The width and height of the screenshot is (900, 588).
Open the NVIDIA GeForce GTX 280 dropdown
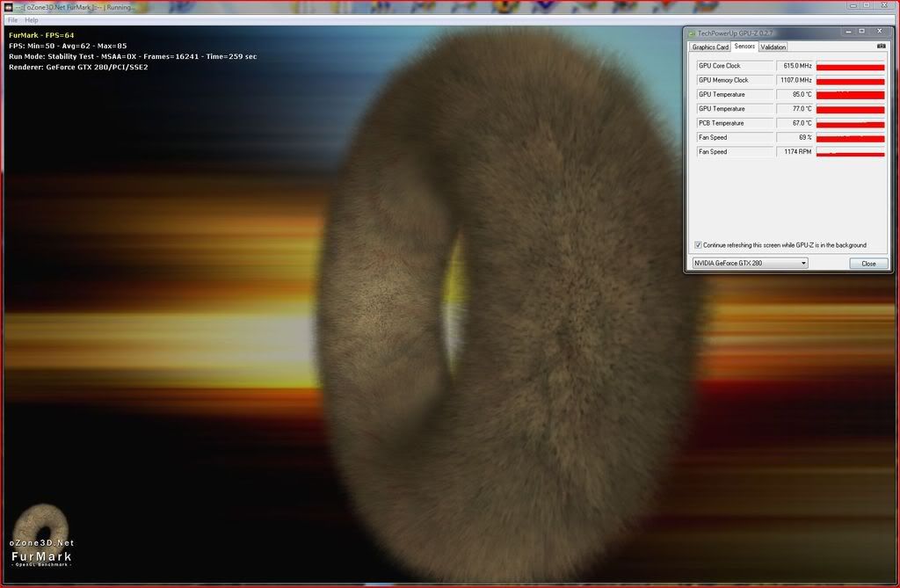(x=751, y=263)
